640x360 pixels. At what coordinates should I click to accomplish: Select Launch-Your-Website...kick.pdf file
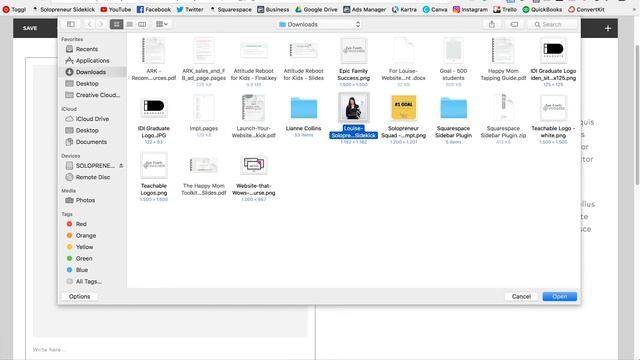pyautogui.click(x=253, y=116)
